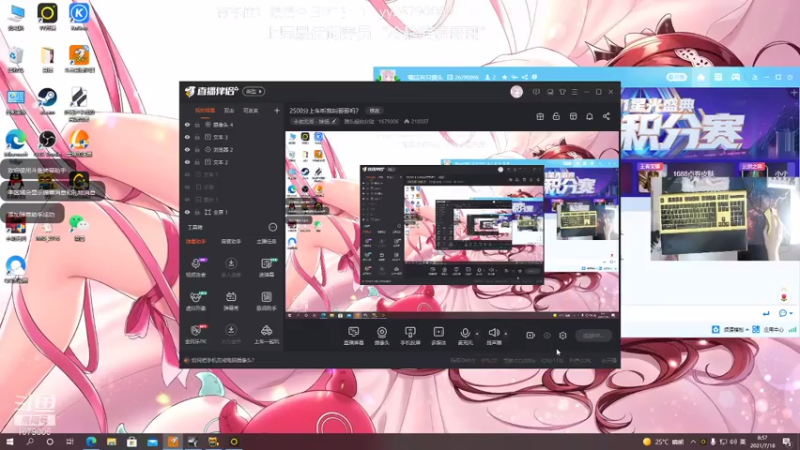
Task: Launch OBS Studio from the desktop
Action: 47,143
